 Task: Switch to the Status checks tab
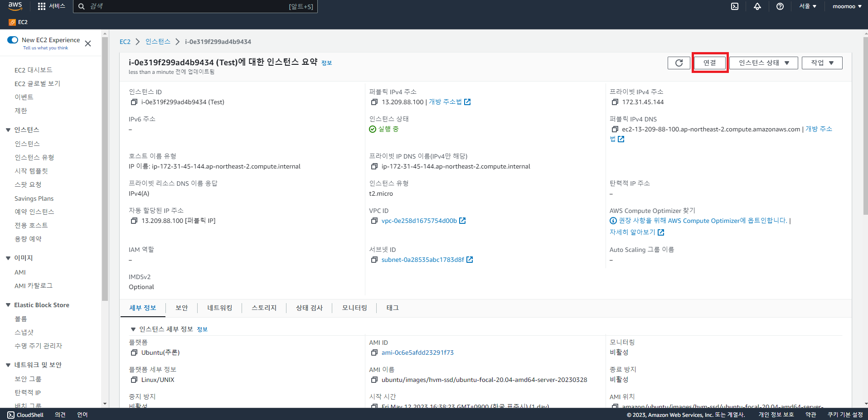[310, 308]
